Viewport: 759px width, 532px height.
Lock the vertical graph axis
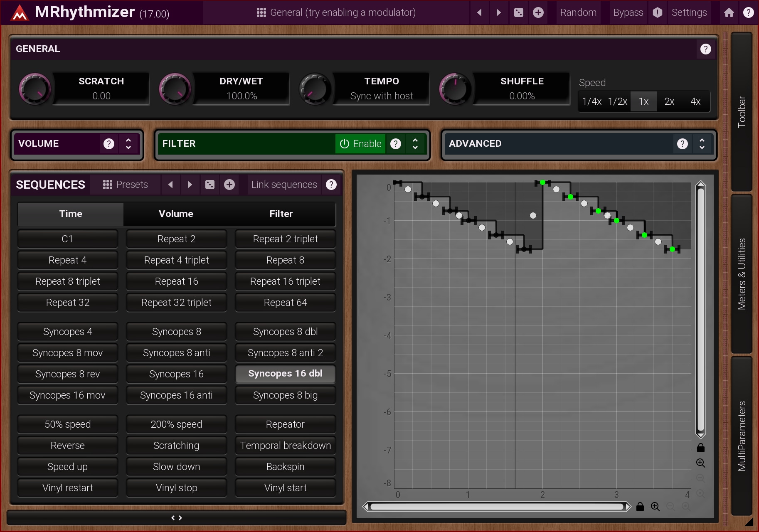pyautogui.click(x=701, y=448)
